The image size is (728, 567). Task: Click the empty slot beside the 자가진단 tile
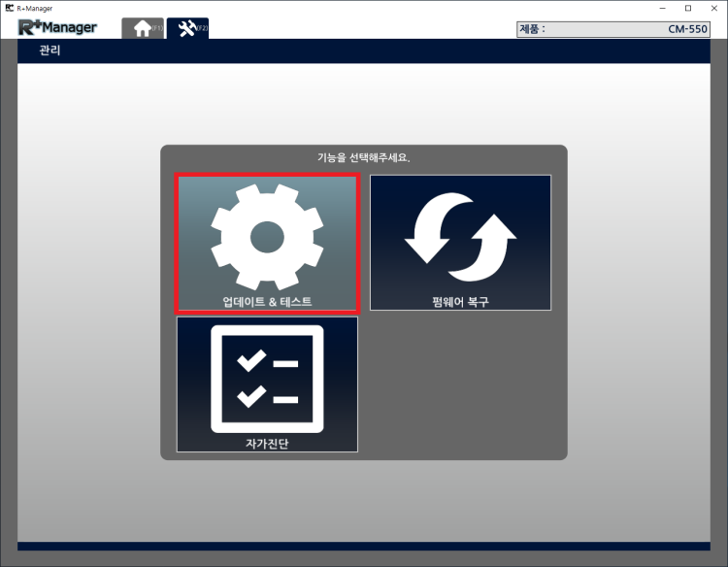[460, 384]
